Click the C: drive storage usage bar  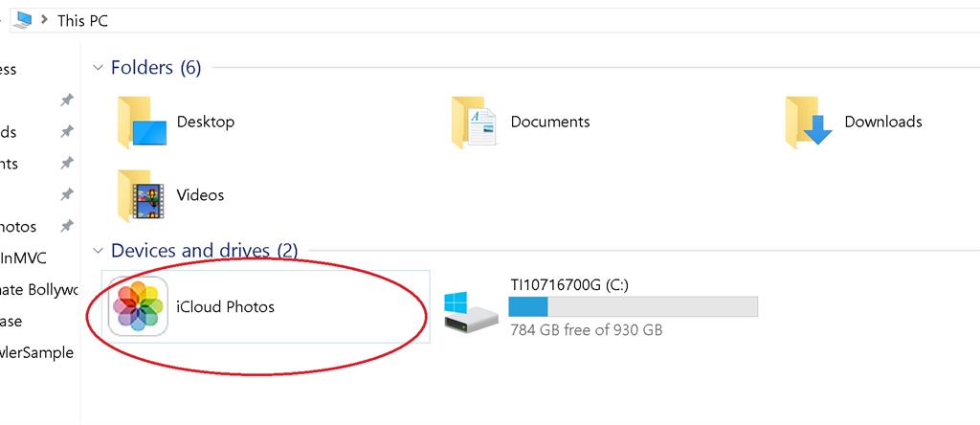pyautogui.click(x=633, y=306)
